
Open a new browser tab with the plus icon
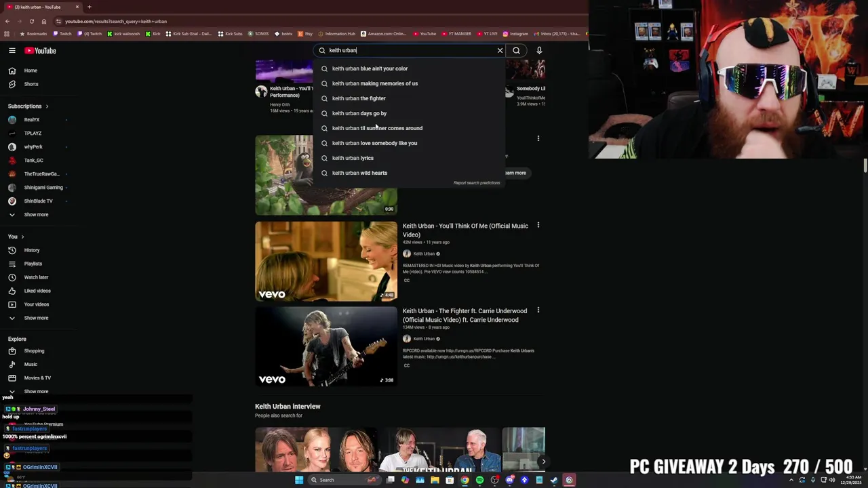click(89, 7)
